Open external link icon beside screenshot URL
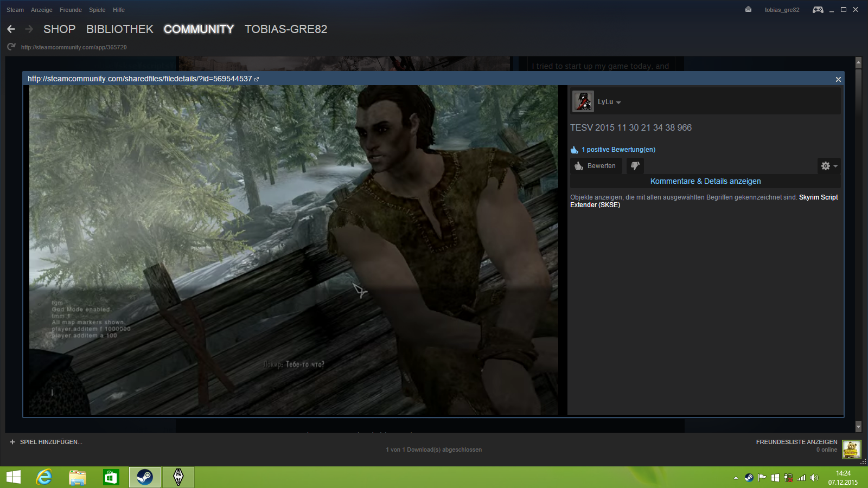This screenshot has height=488, width=868. (257, 79)
